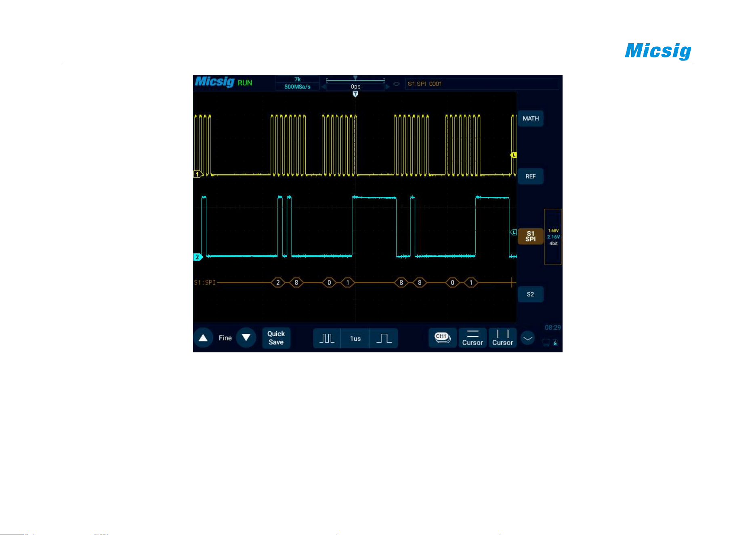Tap the down arrow Fine adjust button
The height and width of the screenshot is (535, 756).
tap(246, 338)
